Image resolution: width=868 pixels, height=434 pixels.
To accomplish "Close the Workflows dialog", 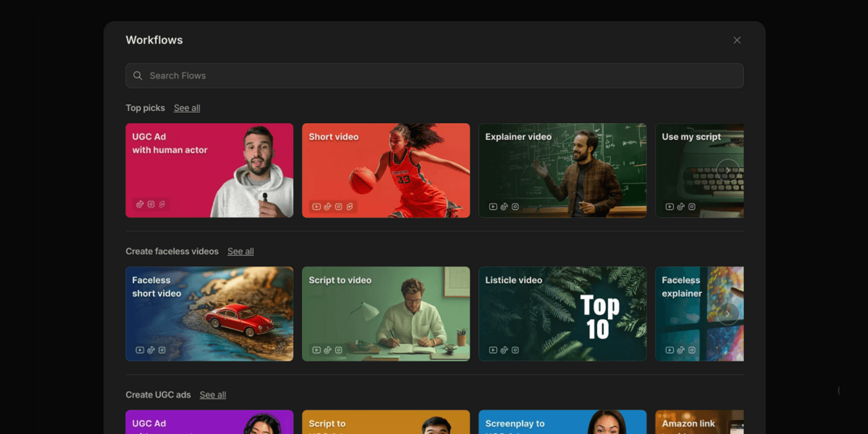I will (737, 40).
